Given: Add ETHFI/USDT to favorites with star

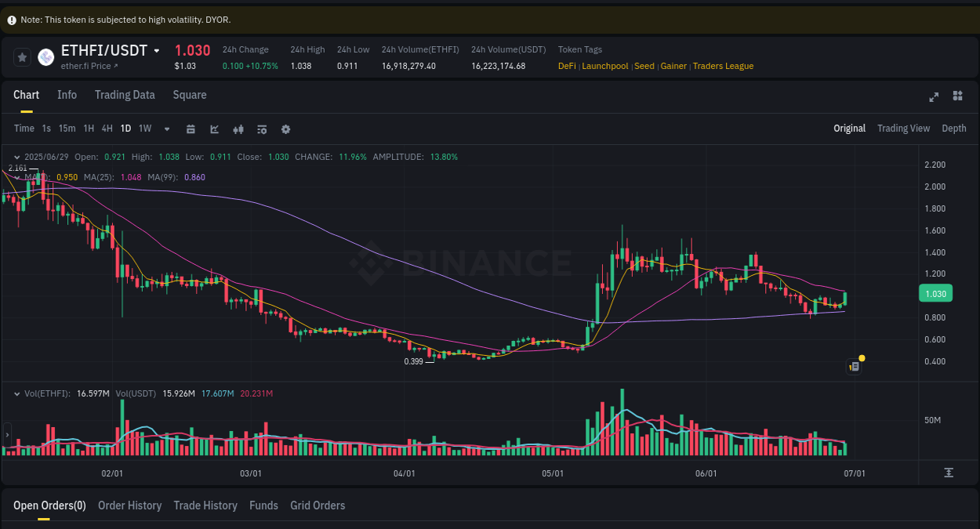Looking at the screenshot, I should pyautogui.click(x=23, y=57).
